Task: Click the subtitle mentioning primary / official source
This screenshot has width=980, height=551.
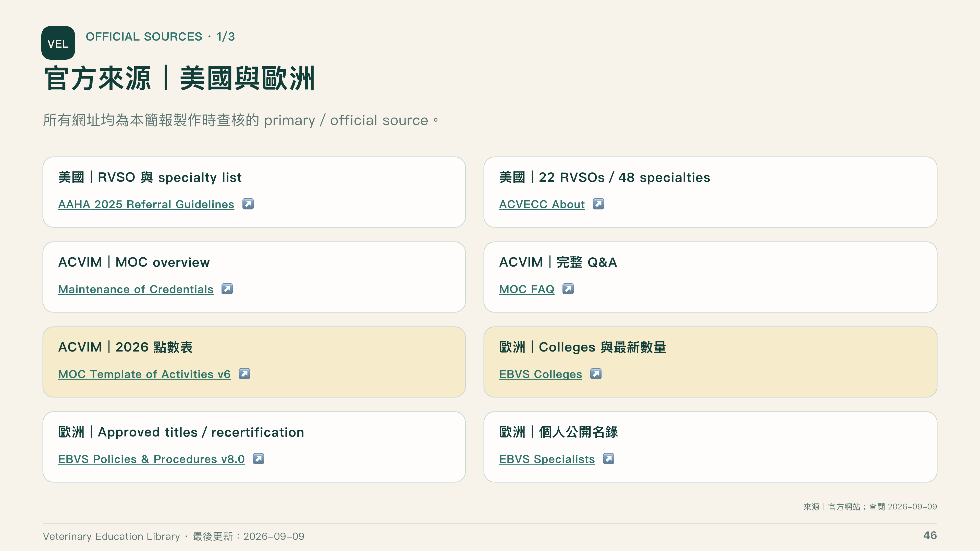Action: [x=240, y=120]
